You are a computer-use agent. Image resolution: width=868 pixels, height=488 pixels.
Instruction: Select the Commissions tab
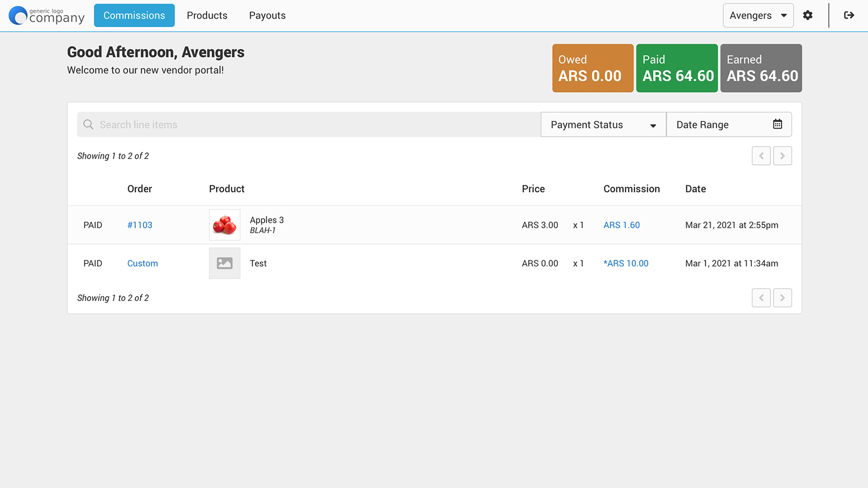134,16
